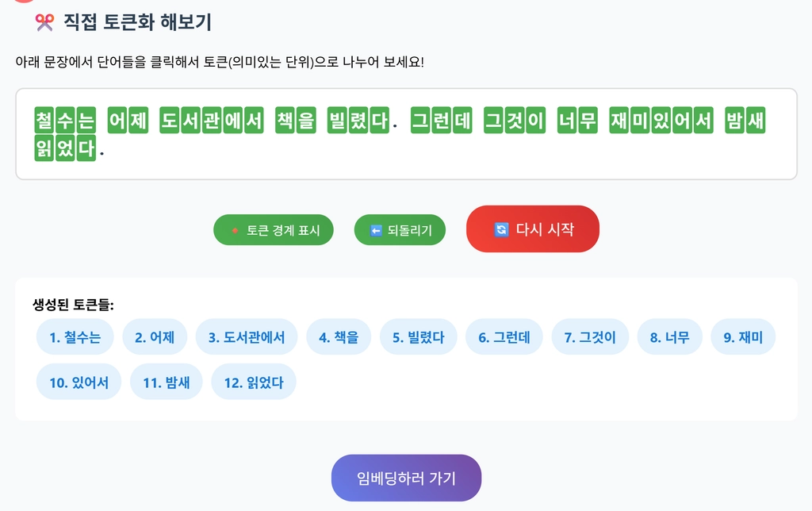Click the left-arrow icon in 되돌리기 button
Viewport: 812px width, 511px height.
376,230
